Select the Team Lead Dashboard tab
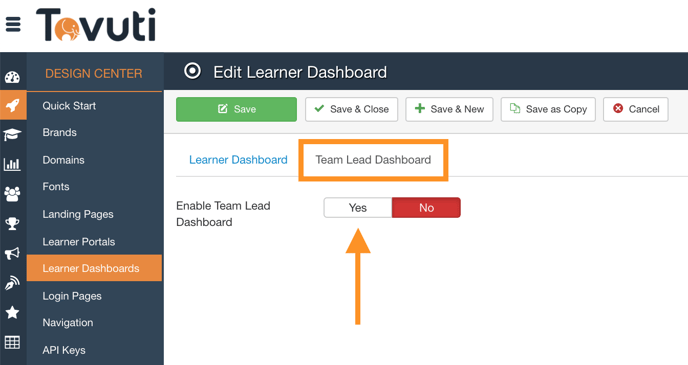Screen dimensions: 688x365 (373, 160)
